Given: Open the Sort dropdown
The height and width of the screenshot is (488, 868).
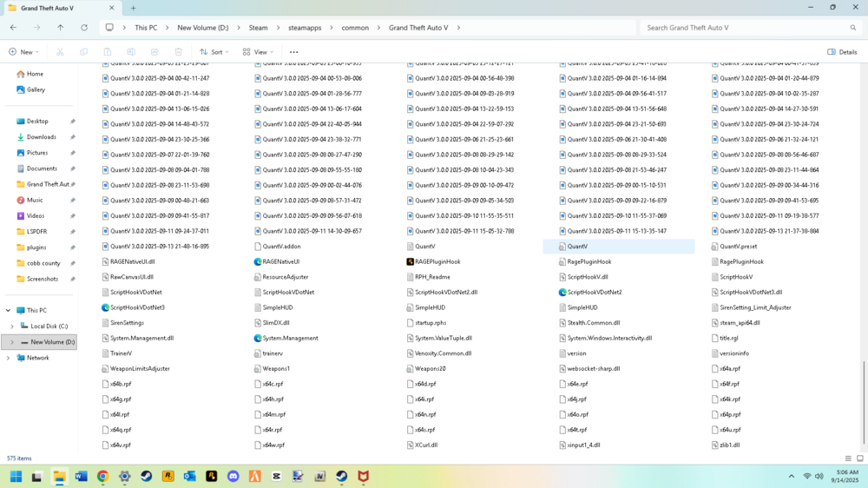Looking at the screenshot, I should click(214, 52).
